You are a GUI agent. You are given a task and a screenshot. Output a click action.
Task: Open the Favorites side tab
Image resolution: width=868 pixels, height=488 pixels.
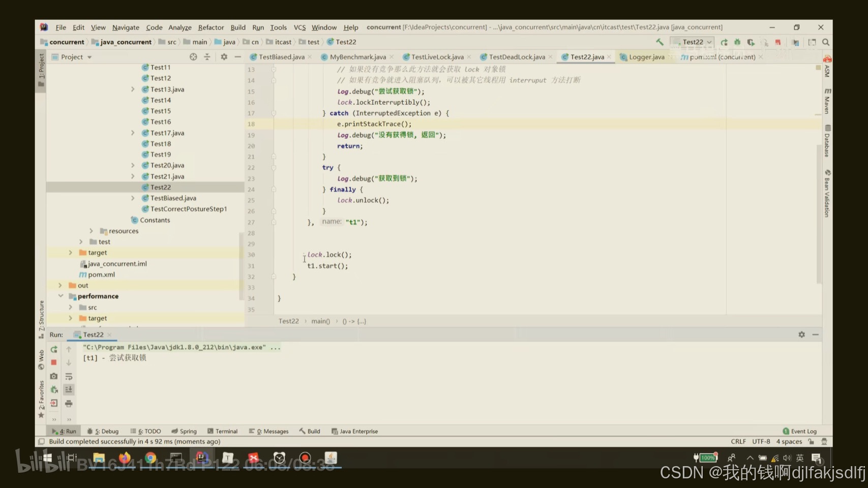click(41, 399)
